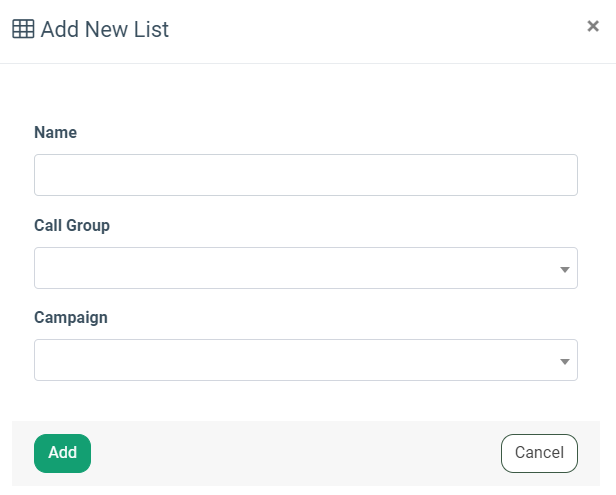
Task: Submit new list with Add
Action: tap(62, 453)
